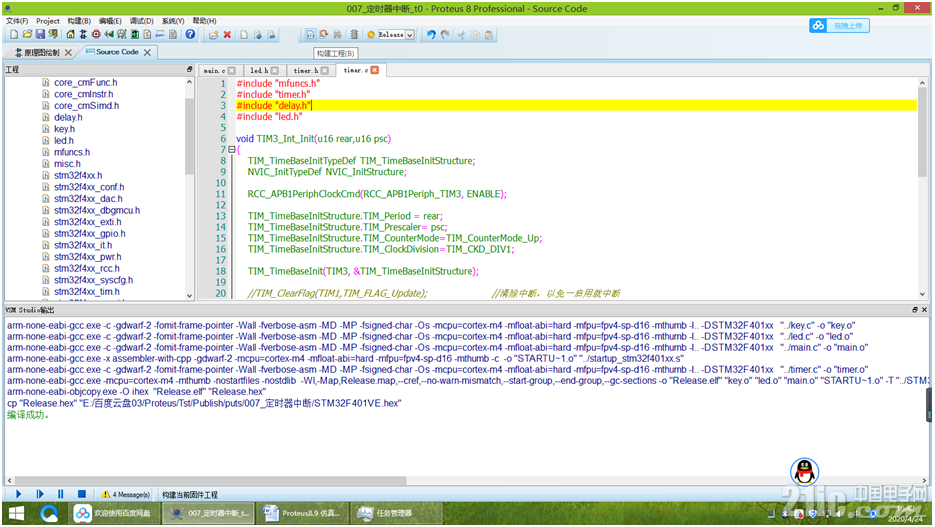Image resolution: width=935 pixels, height=527 pixels.
Task: Open the 4 Message(s) warning indicator
Action: (125, 495)
